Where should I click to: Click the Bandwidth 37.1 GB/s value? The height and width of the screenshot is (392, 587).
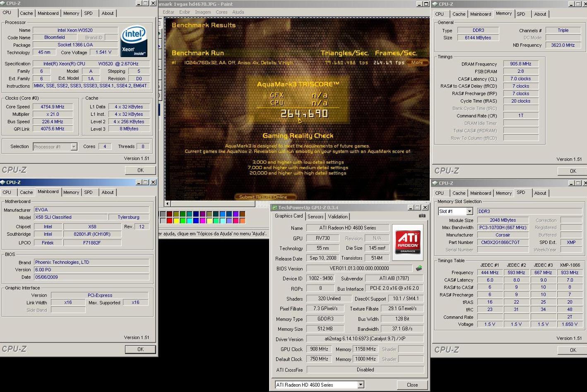click(402, 329)
